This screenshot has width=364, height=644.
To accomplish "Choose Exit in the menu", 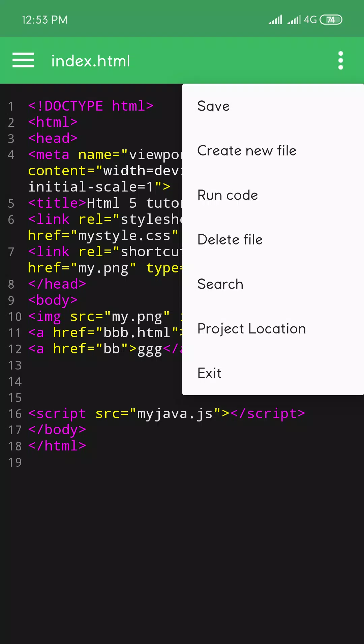I will [x=273, y=373].
